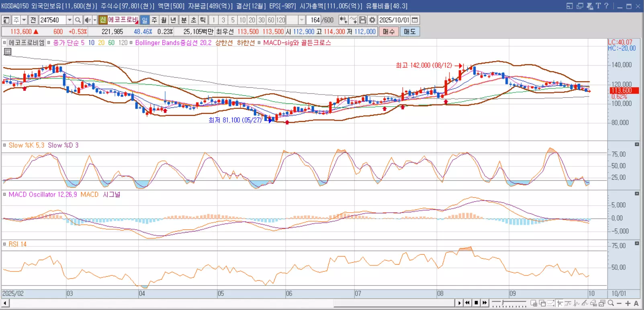
Task: Click the date field 2025/10/01
Action: point(394,20)
